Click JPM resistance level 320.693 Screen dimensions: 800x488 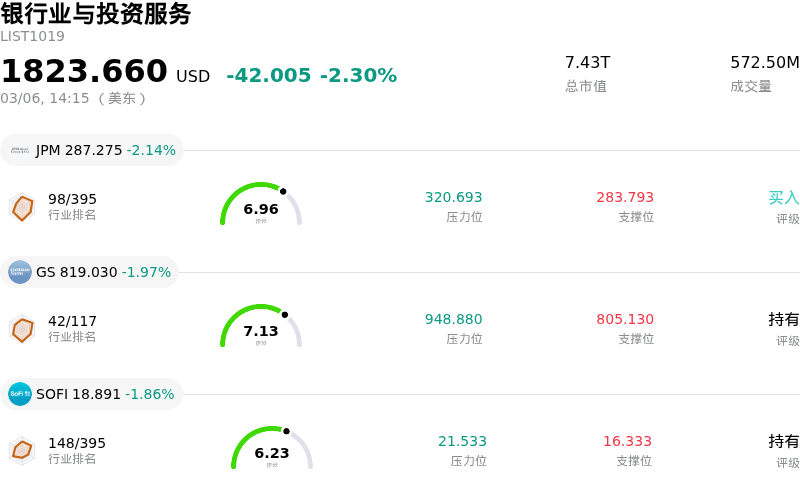[453, 198]
